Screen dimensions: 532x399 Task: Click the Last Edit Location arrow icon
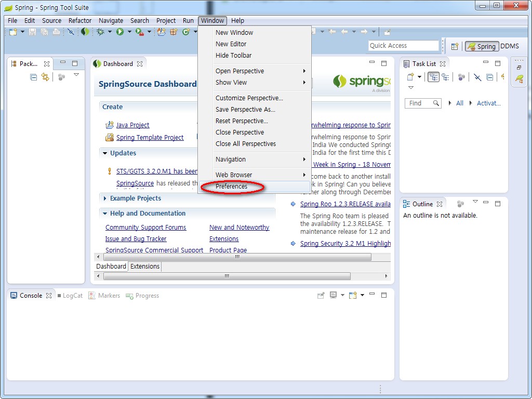332,32
